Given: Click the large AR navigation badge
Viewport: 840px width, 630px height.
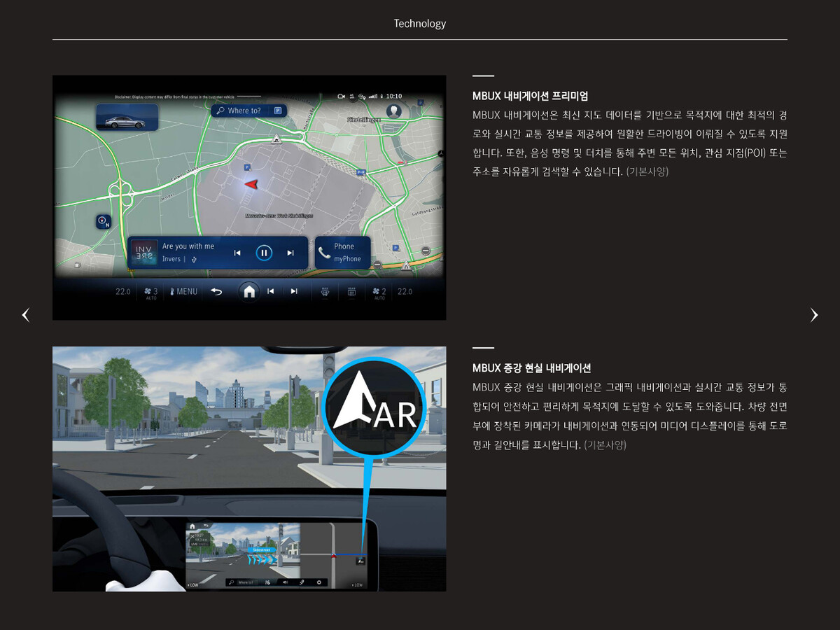Looking at the screenshot, I should [x=374, y=408].
